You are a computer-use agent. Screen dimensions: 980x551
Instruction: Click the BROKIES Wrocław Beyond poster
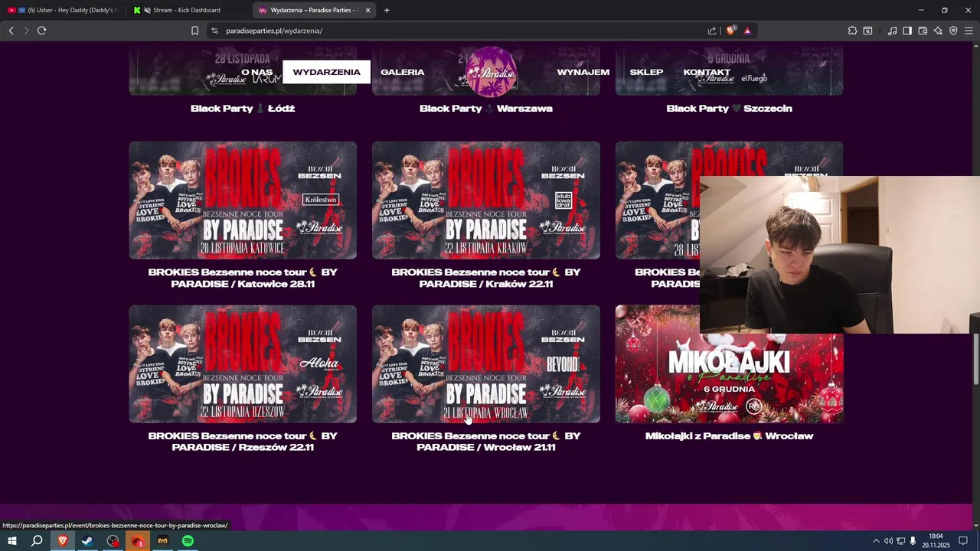click(x=486, y=364)
